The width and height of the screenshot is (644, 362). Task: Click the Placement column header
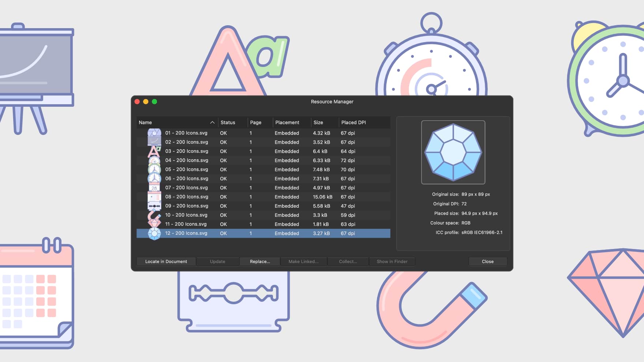click(292, 122)
